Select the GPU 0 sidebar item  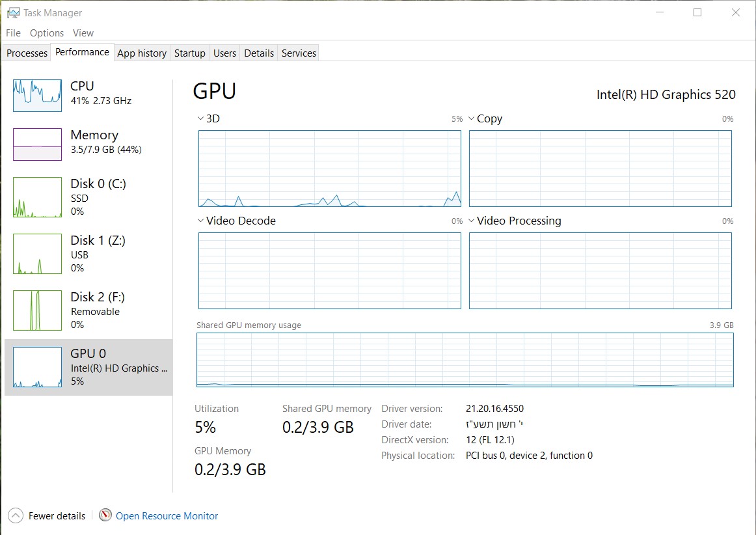(x=88, y=367)
